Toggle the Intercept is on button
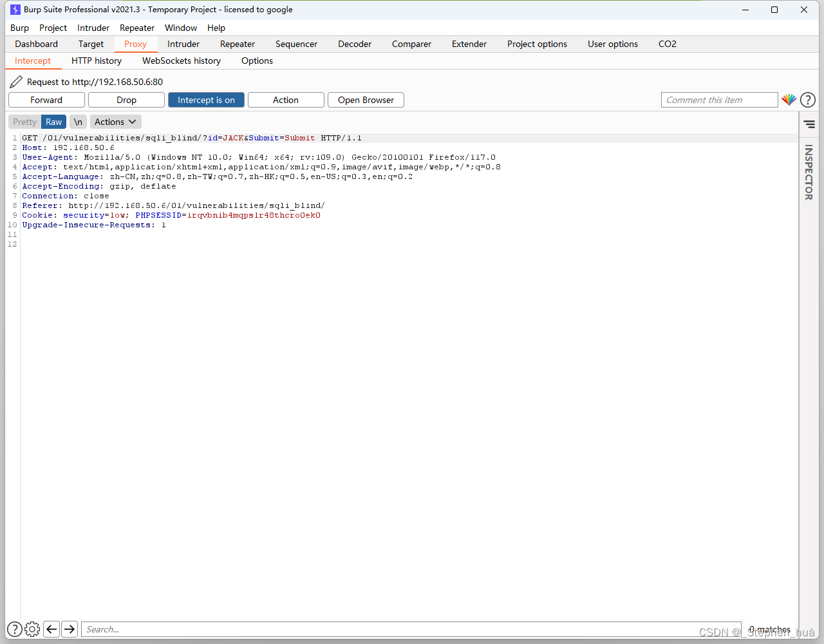 point(206,100)
